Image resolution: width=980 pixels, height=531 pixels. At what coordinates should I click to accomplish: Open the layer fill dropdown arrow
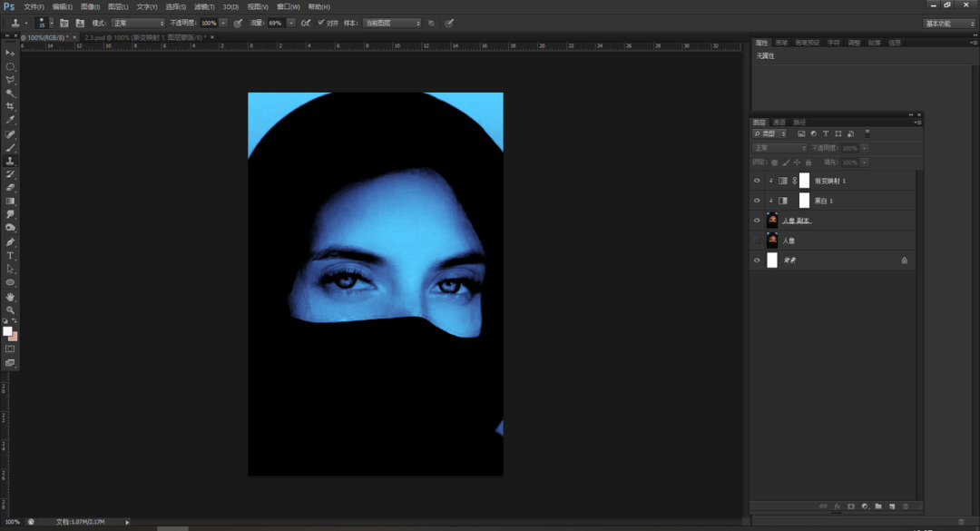(865, 162)
